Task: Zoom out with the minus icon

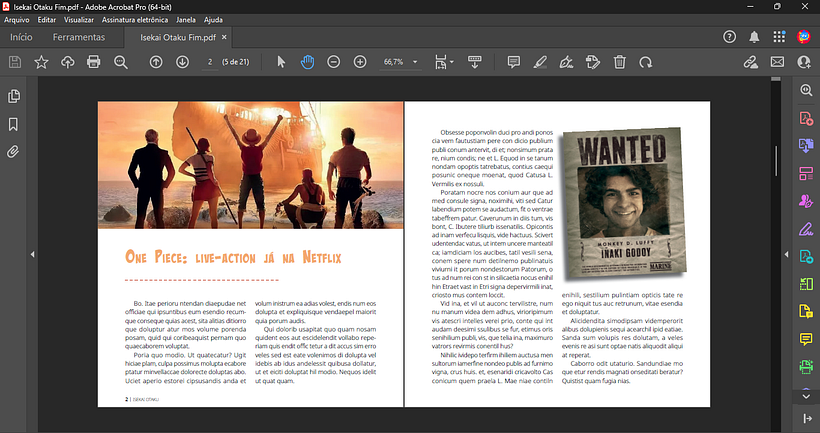Action: [x=334, y=62]
